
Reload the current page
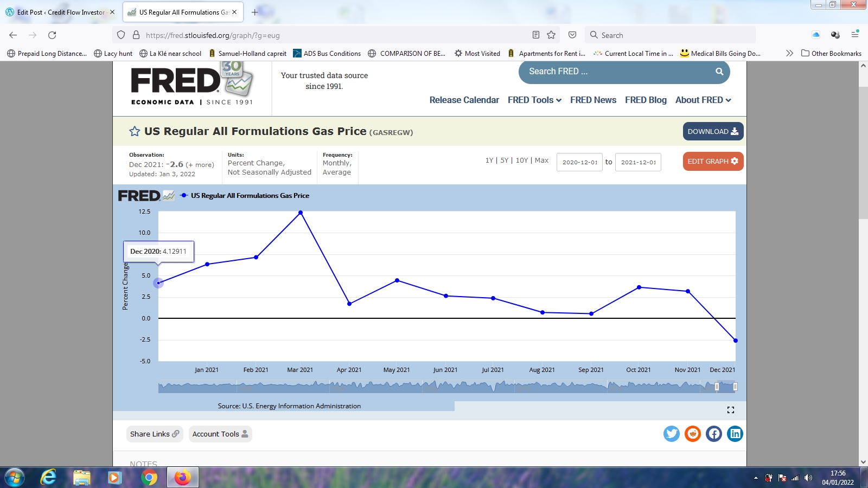(x=52, y=35)
